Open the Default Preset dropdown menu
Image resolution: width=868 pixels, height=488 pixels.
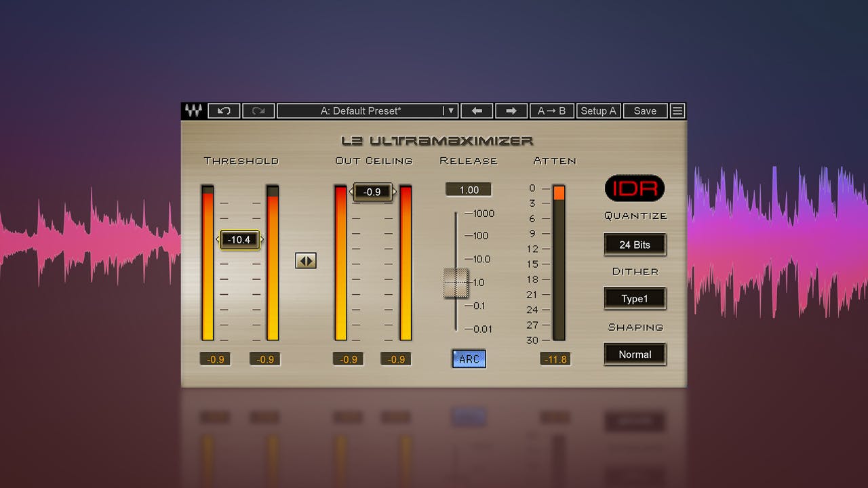tap(368, 111)
